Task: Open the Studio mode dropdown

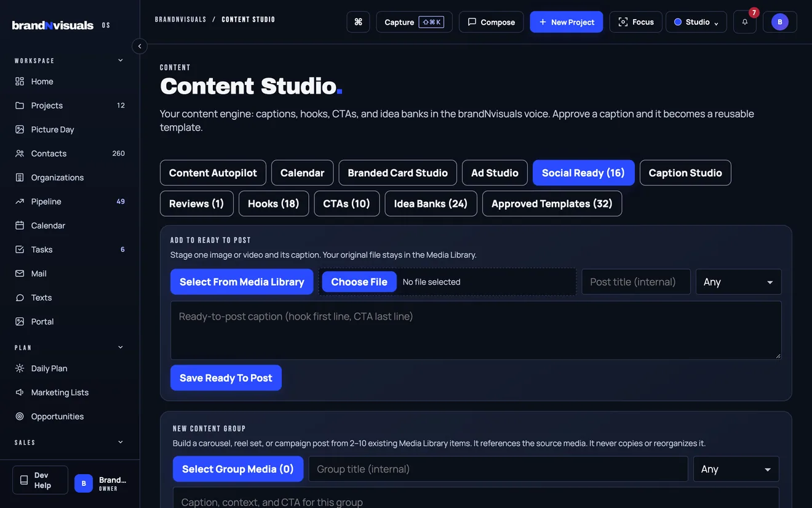Action: point(696,22)
